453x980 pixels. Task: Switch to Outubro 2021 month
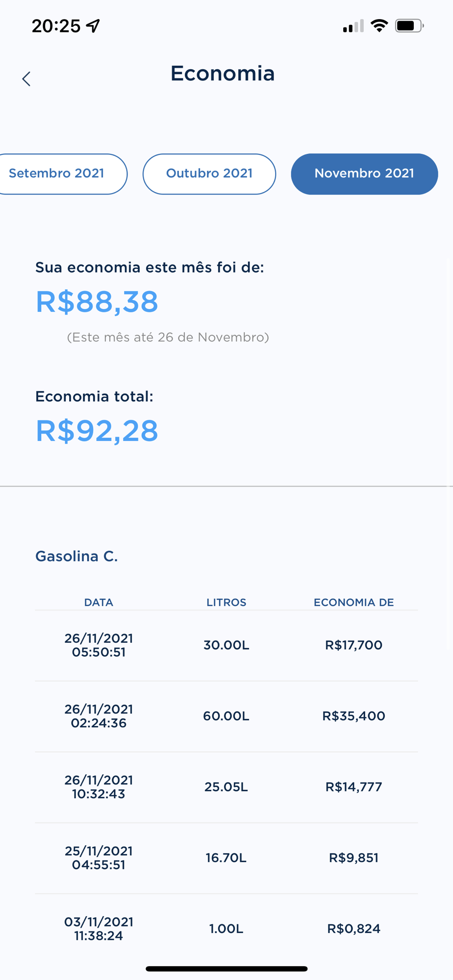pos(209,174)
